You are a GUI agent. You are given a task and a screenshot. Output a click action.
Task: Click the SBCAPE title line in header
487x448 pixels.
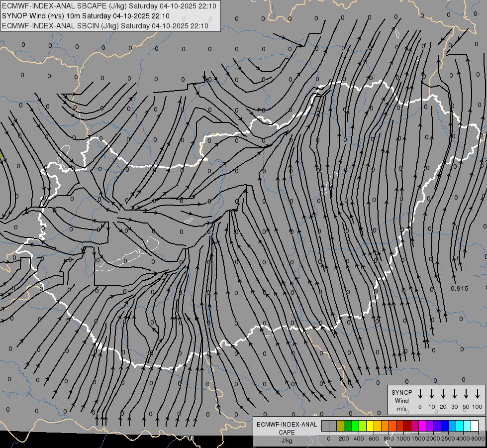tap(109, 6)
